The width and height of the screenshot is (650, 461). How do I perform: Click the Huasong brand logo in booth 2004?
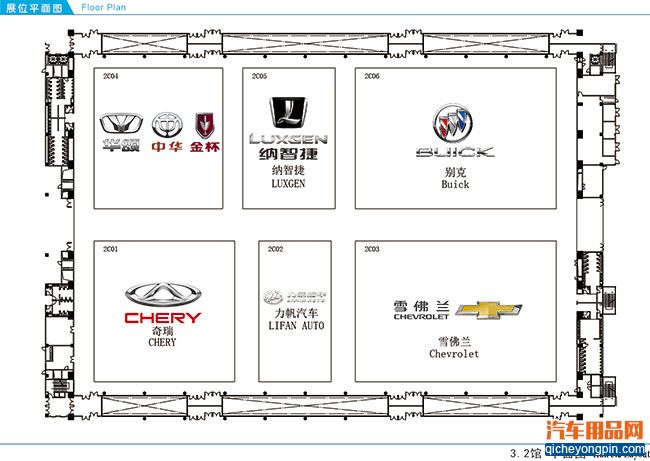(121, 132)
